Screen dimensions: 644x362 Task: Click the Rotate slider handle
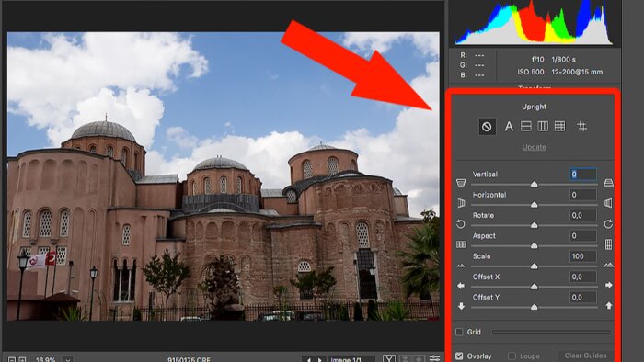pyautogui.click(x=534, y=225)
